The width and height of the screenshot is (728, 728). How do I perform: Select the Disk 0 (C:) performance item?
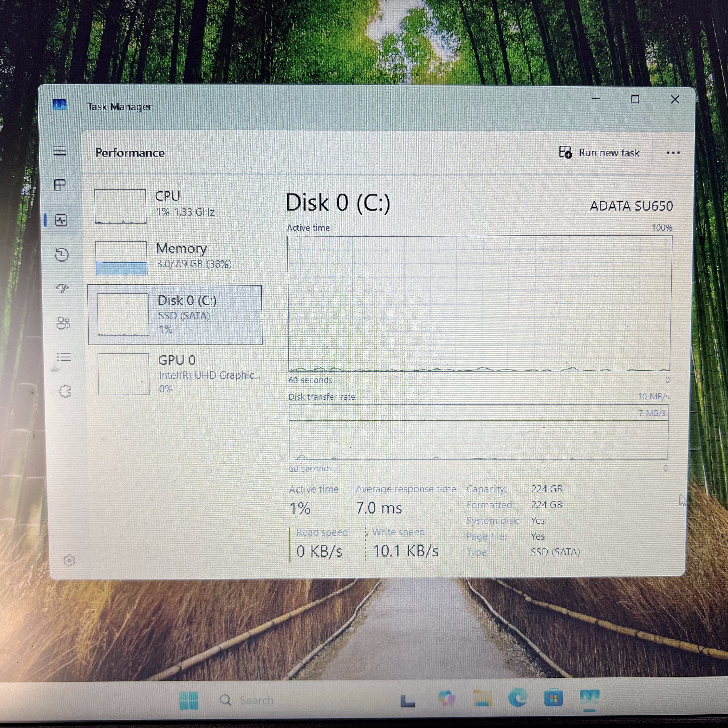(175, 315)
